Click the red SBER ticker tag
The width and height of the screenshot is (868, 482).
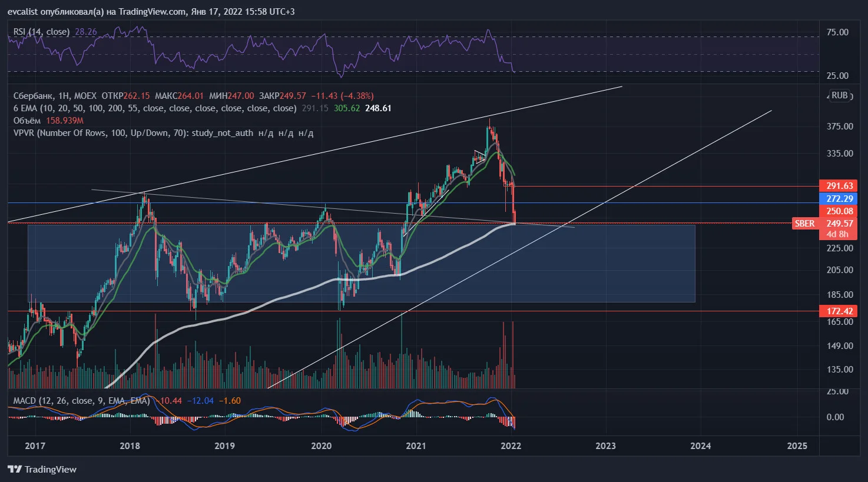click(804, 224)
